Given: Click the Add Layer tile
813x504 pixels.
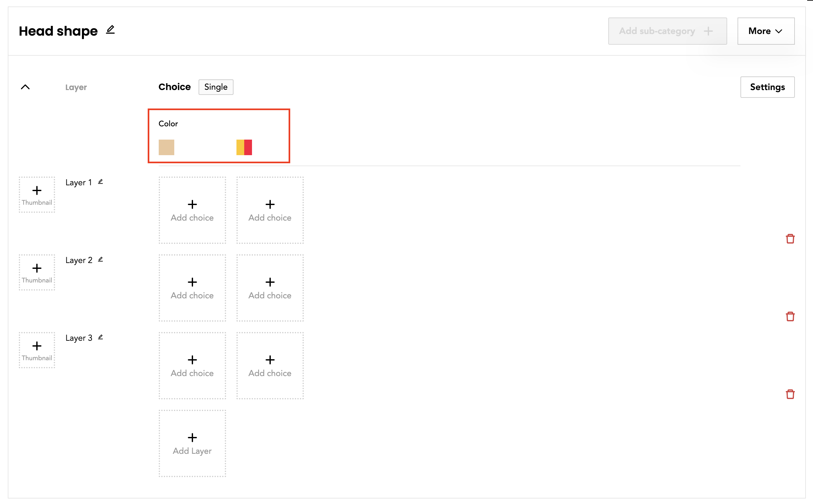Looking at the screenshot, I should tap(192, 443).
